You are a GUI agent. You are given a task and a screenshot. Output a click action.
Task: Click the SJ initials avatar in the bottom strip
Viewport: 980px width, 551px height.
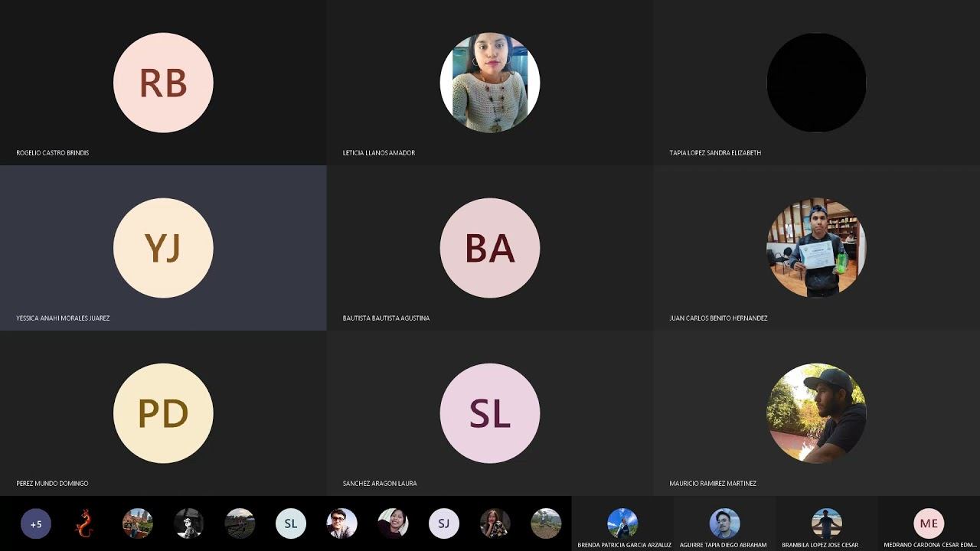[x=444, y=523]
